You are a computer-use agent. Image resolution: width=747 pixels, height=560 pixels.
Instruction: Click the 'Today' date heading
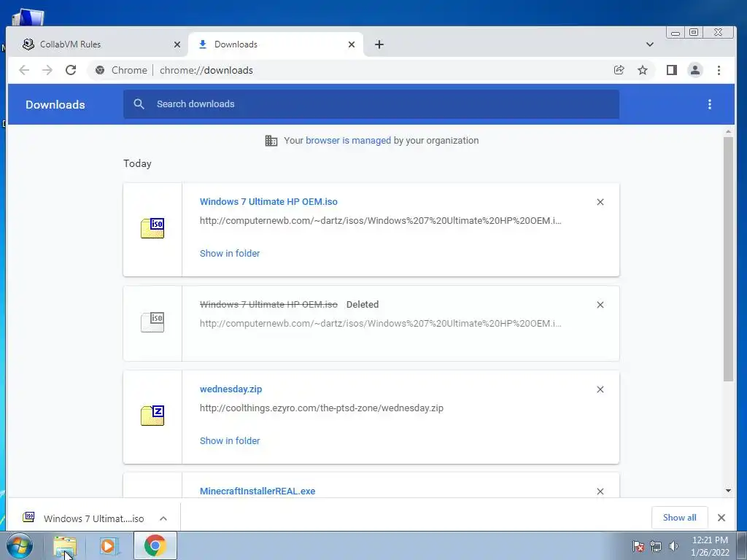tap(137, 163)
